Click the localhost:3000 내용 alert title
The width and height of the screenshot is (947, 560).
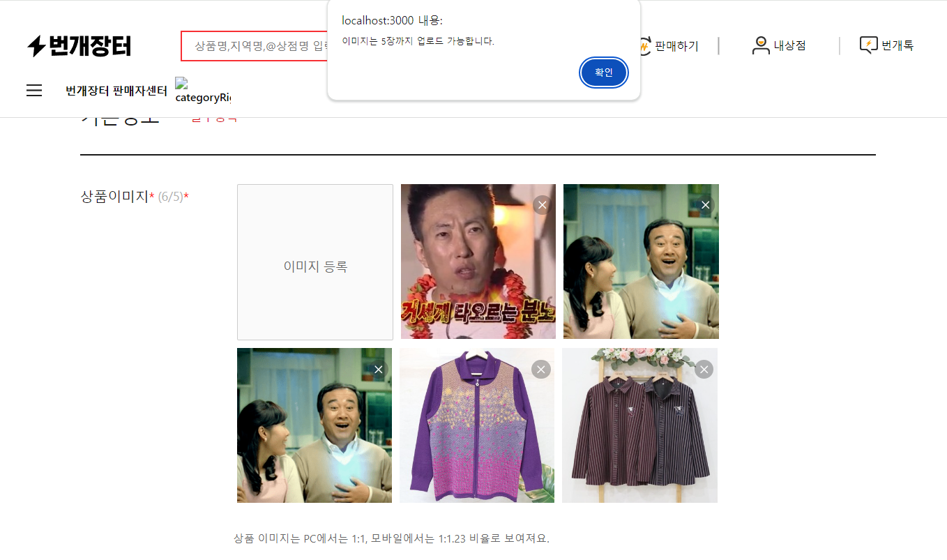(392, 20)
